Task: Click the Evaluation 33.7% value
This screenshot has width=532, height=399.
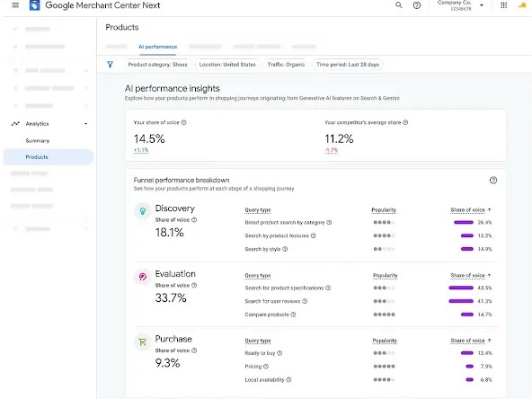Action: [x=171, y=297]
